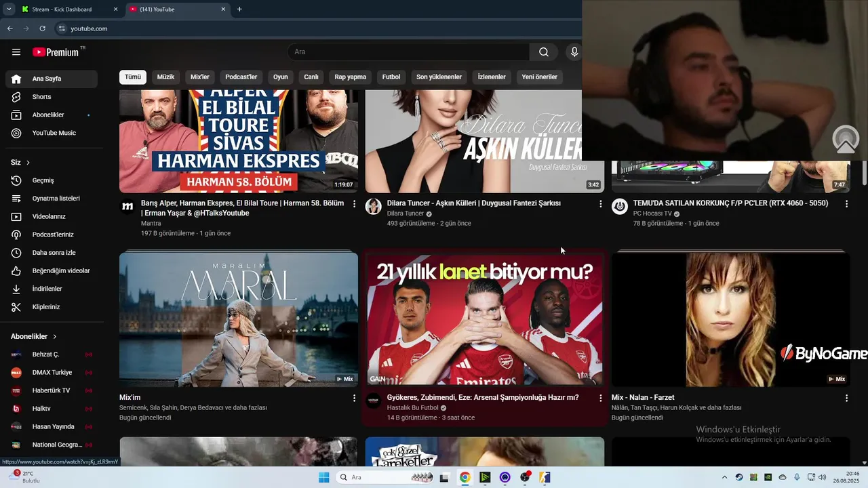Open Behzat Ç. subscription channel
This screenshot has height=488, width=868.
[52, 354]
